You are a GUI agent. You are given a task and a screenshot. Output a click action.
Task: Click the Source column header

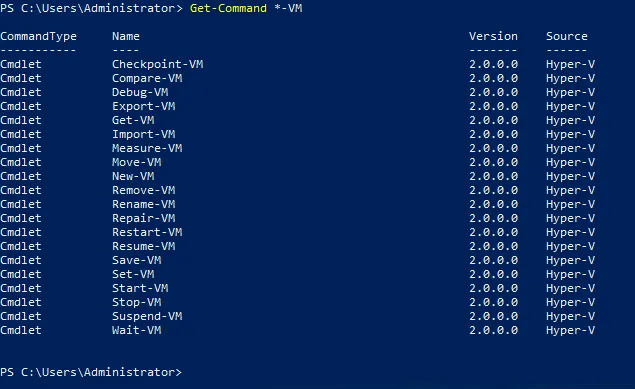(x=567, y=36)
